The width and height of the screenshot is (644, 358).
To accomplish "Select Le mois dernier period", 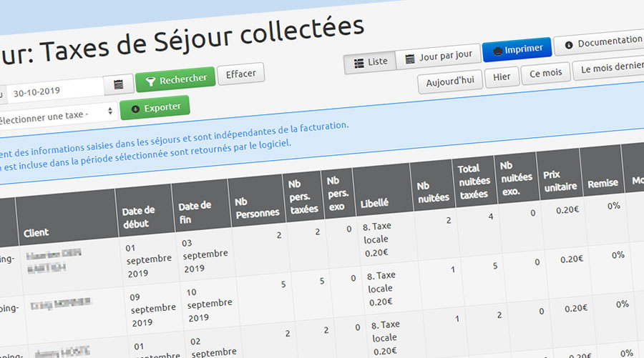I will [609, 68].
